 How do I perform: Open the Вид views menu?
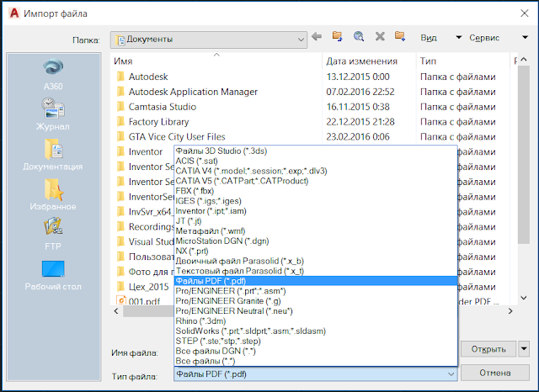point(441,37)
